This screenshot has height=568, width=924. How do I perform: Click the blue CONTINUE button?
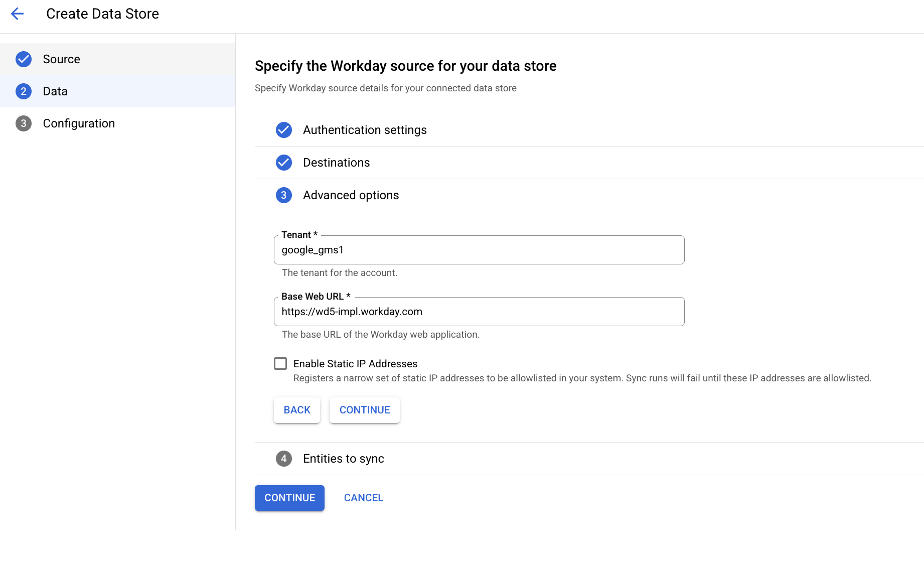pyautogui.click(x=289, y=498)
